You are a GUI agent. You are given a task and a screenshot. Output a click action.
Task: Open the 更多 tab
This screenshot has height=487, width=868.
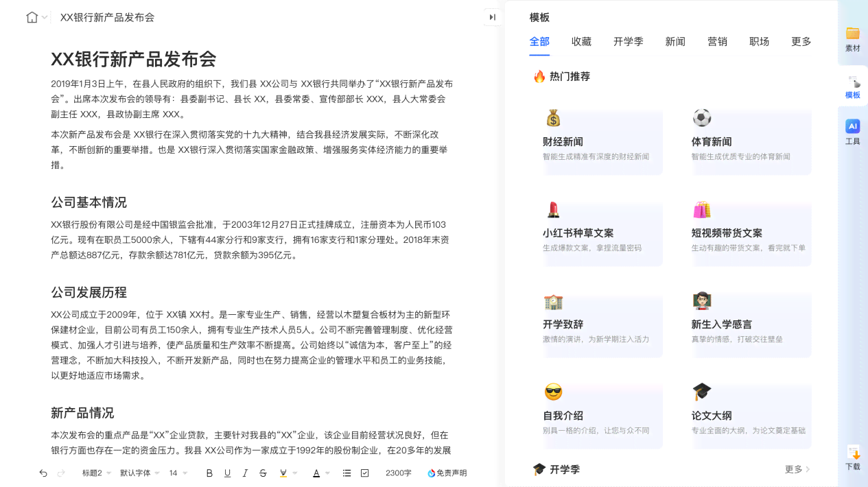[801, 41]
